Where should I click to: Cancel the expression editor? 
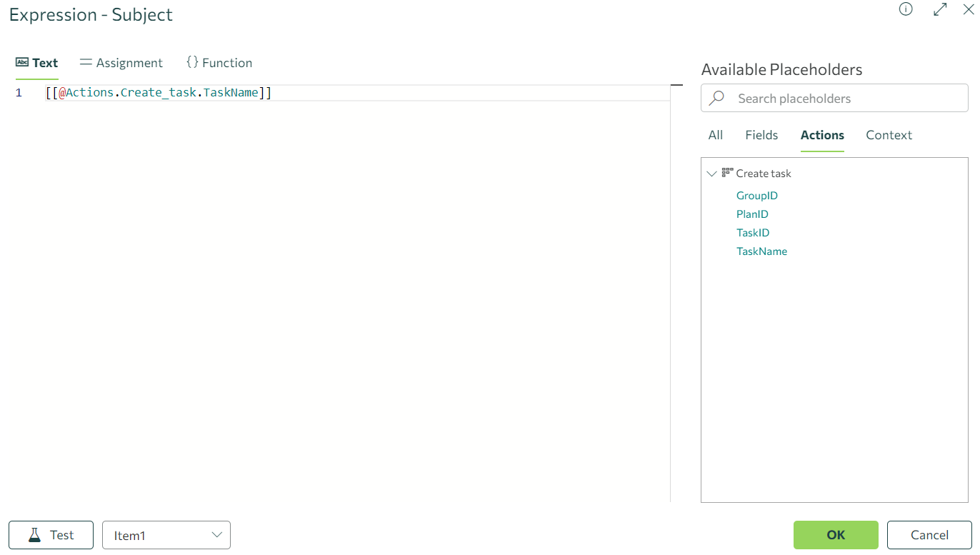(x=929, y=534)
